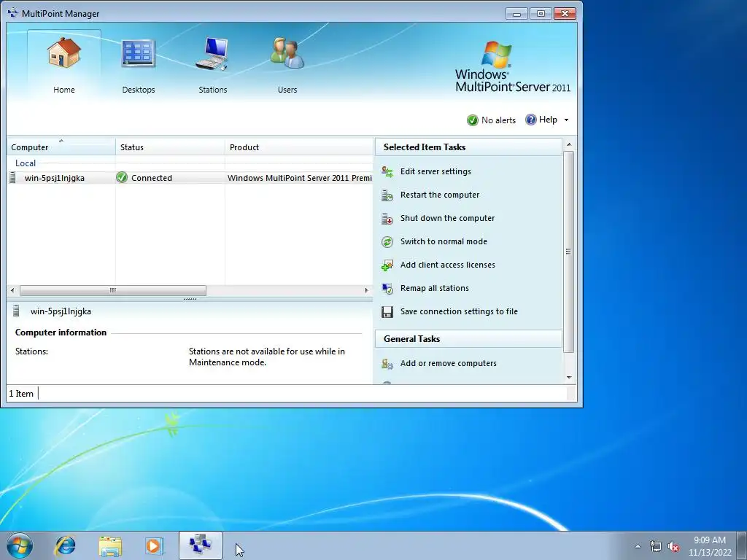Go to the Users tab people icon
The image size is (747, 560).
point(287,52)
